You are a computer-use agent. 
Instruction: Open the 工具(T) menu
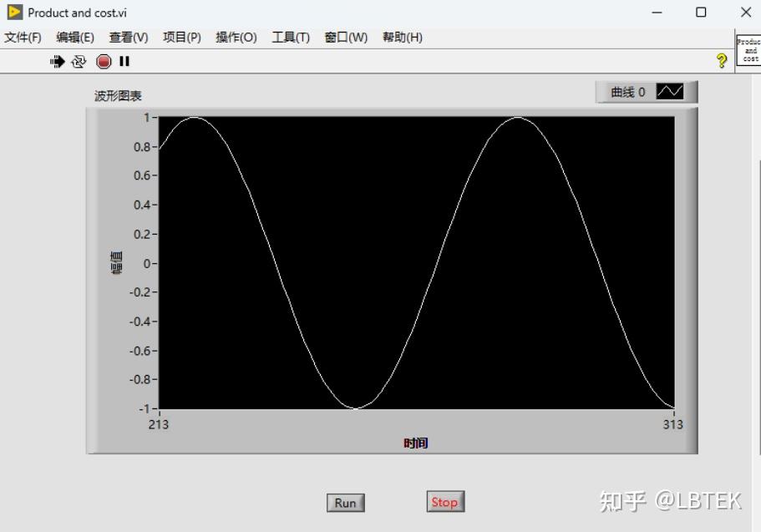click(x=289, y=37)
